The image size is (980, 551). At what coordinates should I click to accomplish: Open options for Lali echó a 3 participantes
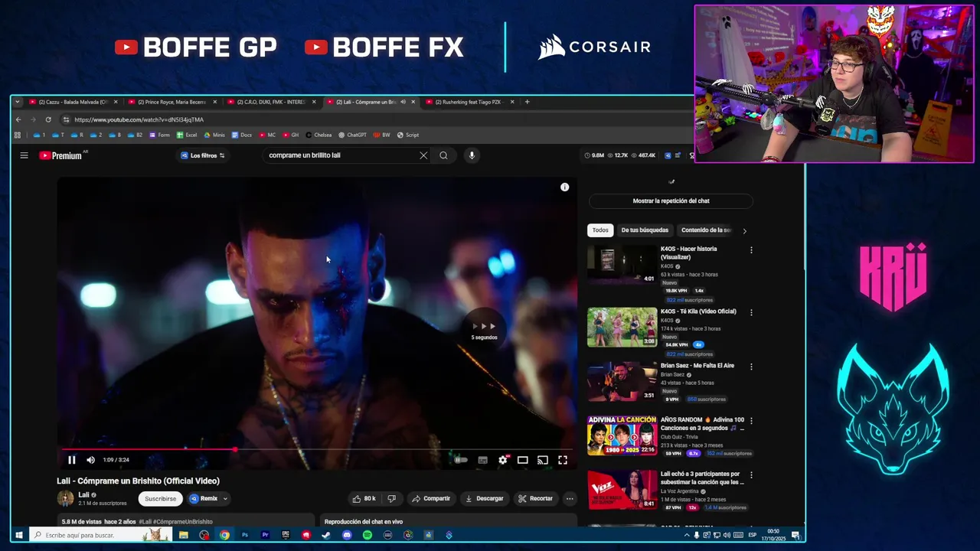pyautogui.click(x=751, y=475)
